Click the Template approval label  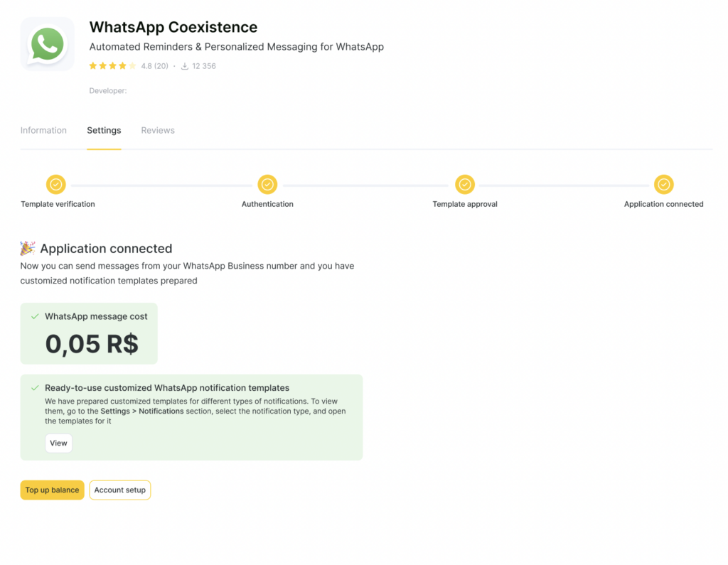click(x=465, y=204)
